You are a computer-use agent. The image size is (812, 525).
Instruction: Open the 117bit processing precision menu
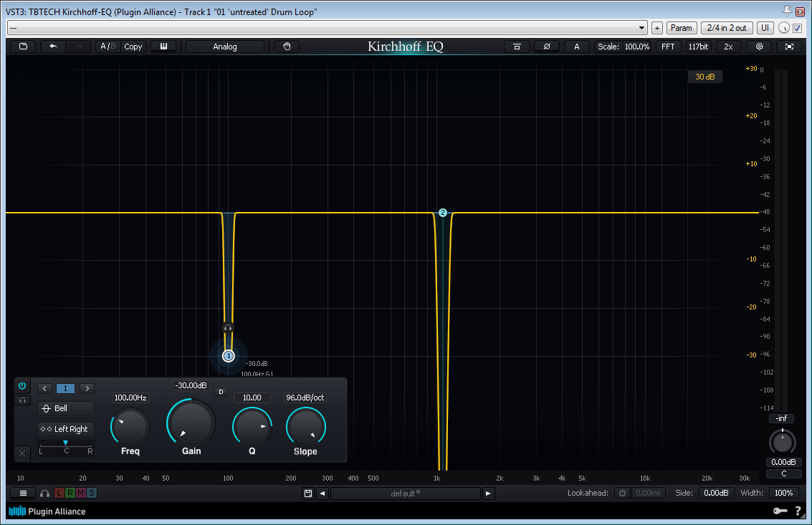coord(698,47)
